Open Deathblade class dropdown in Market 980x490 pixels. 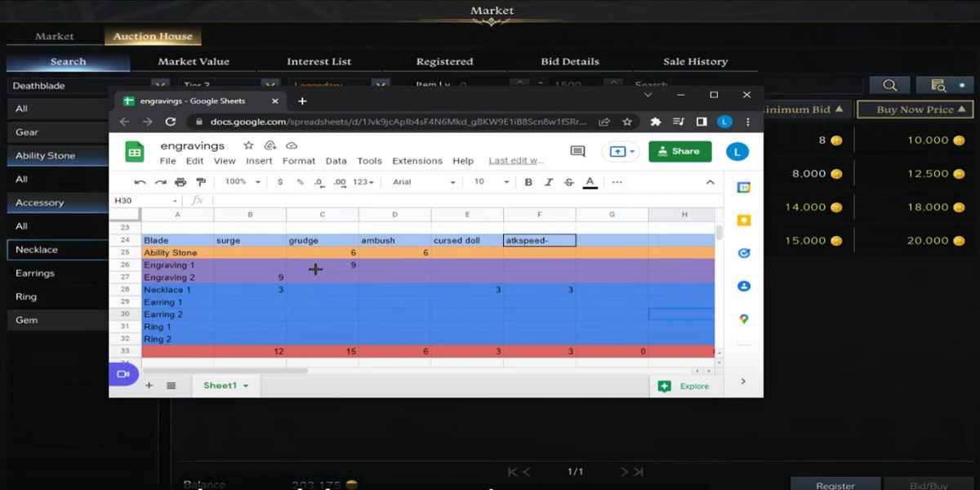pos(88,85)
